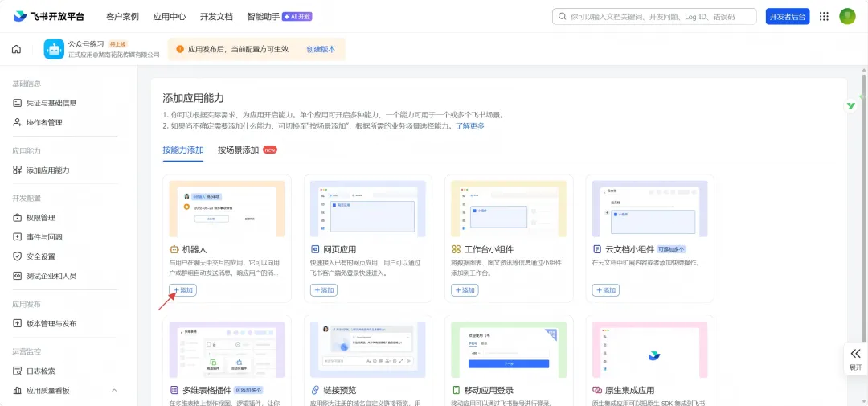Click the 正式应用@湖南花花传媒有限公司 text
Viewport: 868px width, 406px height.
(x=114, y=55)
